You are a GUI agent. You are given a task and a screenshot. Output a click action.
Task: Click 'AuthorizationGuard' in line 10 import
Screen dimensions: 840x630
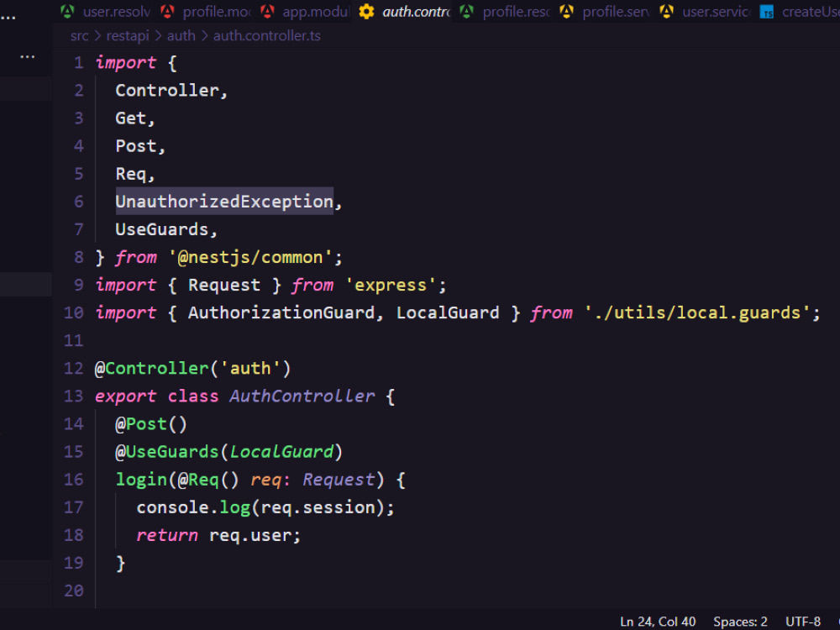point(281,312)
